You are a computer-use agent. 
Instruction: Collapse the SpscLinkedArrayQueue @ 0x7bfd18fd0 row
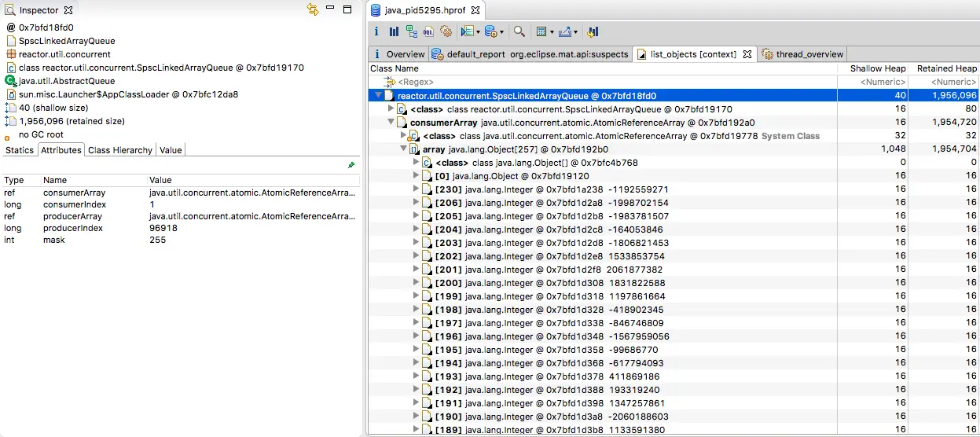[x=378, y=95]
